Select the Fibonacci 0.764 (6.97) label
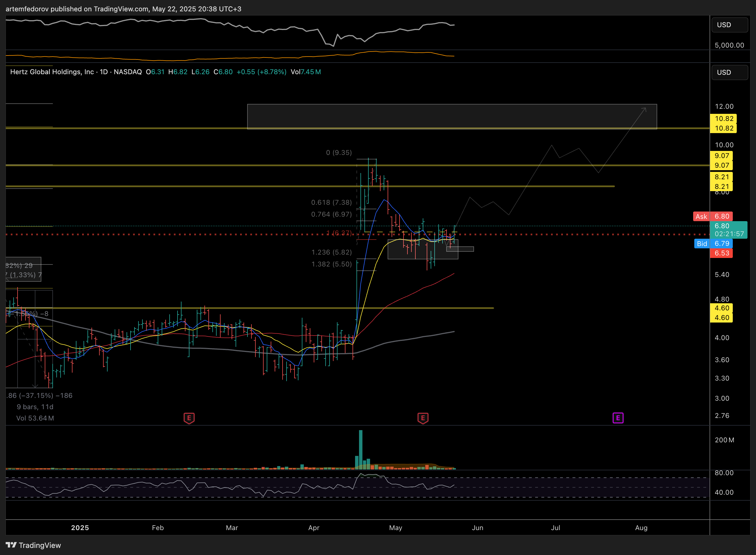The image size is (756, 555). (x=332, y=214)
